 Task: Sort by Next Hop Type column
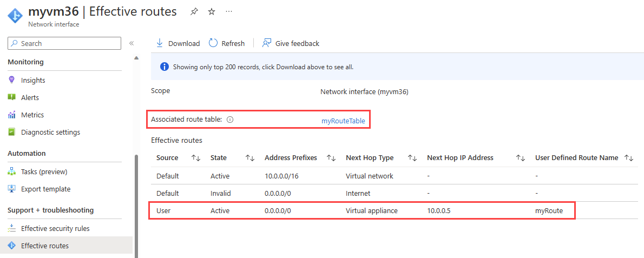pyautogui.click(x=412, y=158)
